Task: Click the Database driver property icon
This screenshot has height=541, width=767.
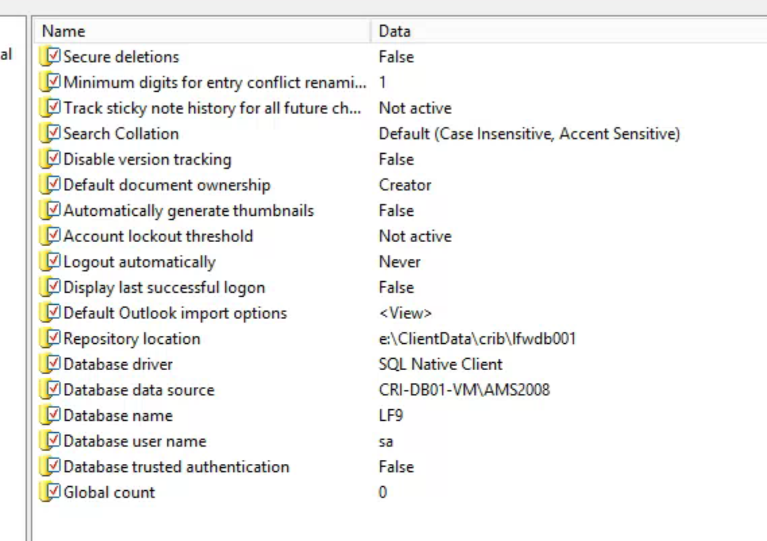Action: pos(49,364)
